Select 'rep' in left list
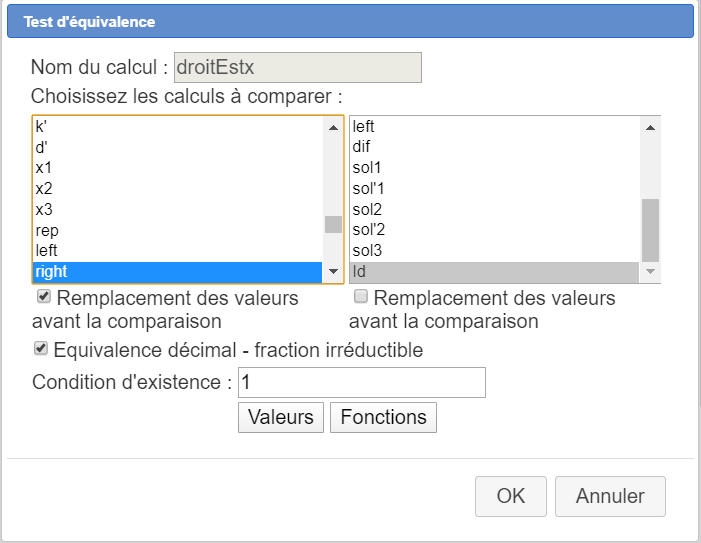Screen dimensions: 701x543 point(47,230)
